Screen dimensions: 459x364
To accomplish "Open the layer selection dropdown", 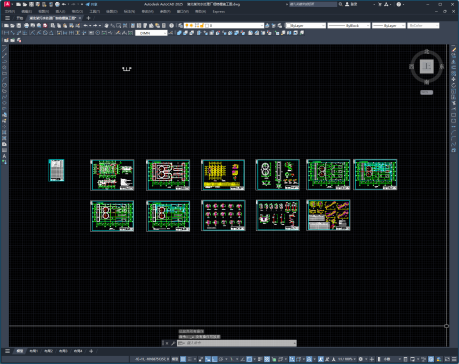I will (x=224, y=26).
